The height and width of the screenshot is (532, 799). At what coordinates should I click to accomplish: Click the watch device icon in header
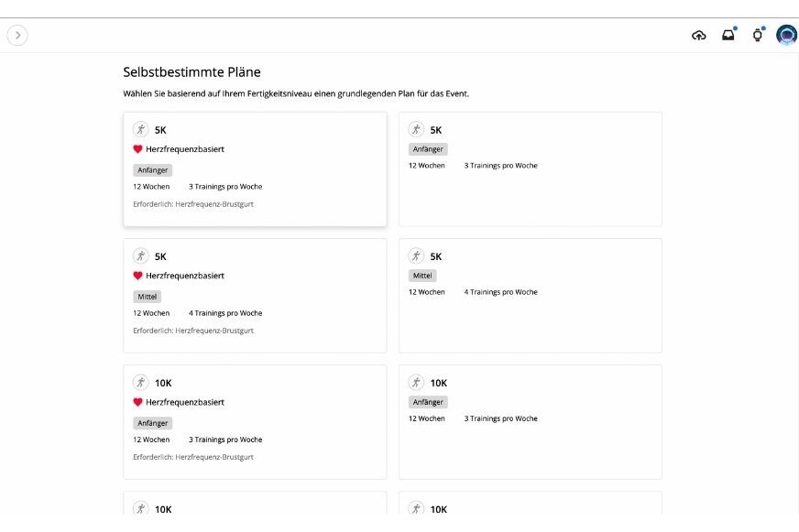pos(757,36)
